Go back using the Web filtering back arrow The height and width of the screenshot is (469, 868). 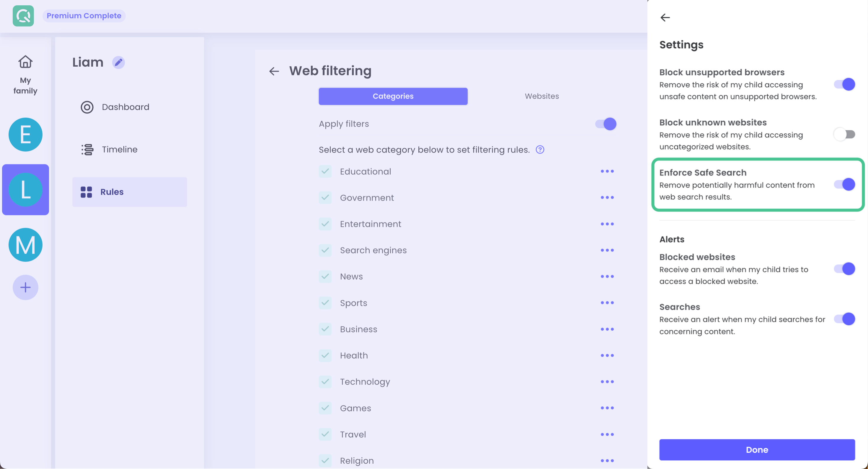pos(274,71)
